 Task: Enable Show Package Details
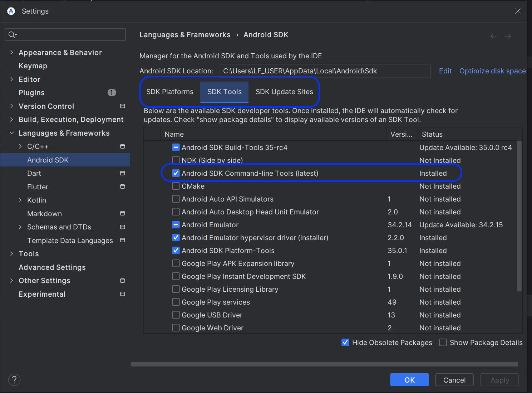tap(443, 343)
